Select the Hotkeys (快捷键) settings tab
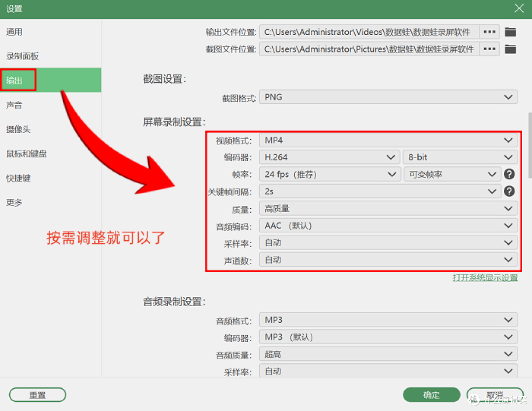This screenshot has height=411, width=532. coord(51,178)
